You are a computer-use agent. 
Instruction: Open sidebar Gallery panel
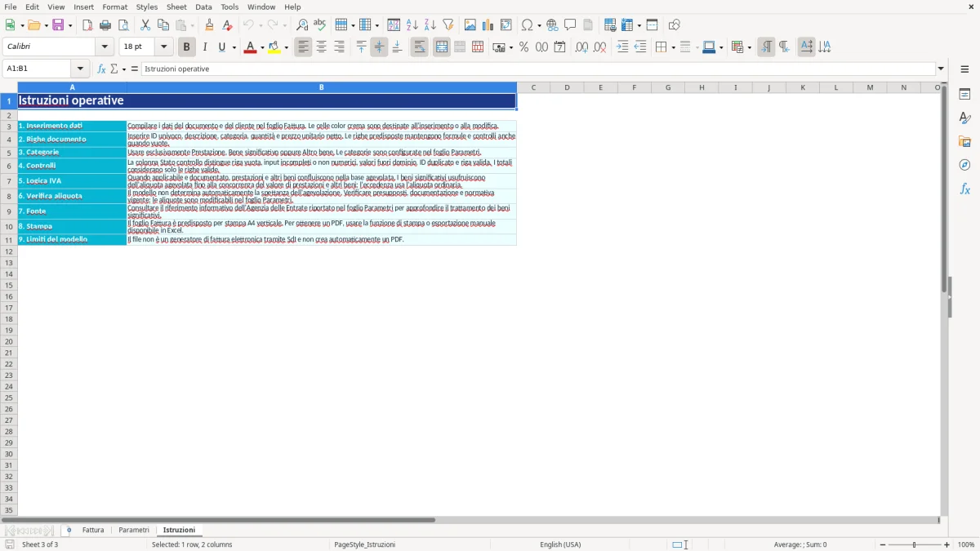964,141
